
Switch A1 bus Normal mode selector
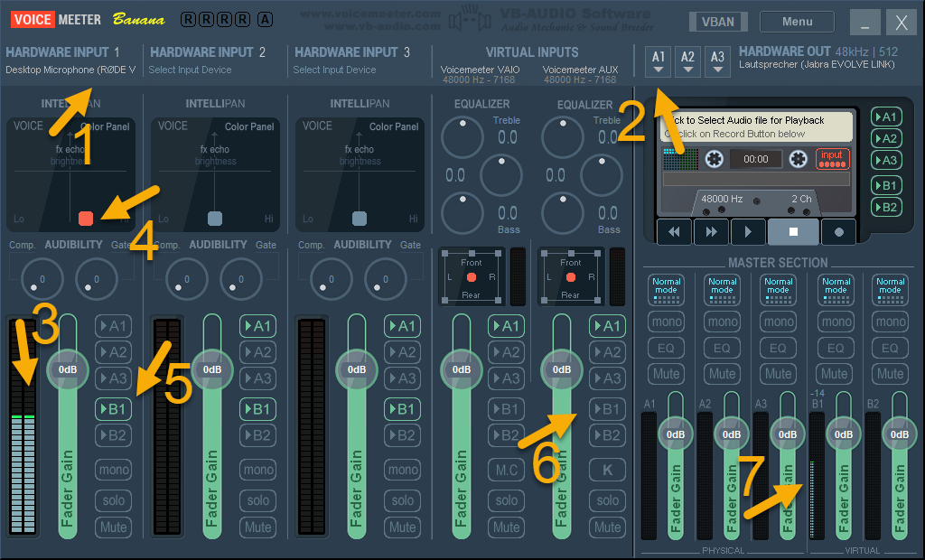point(666,290)
